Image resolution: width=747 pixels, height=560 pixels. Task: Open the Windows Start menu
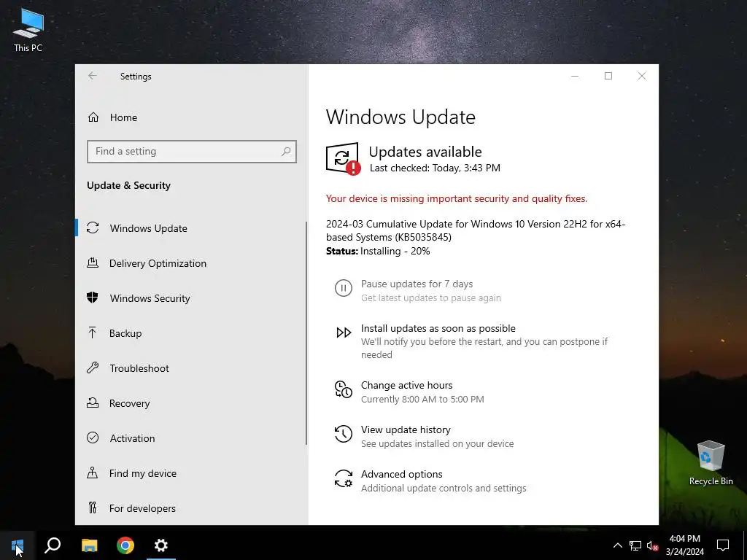pyautogui.click(x=18, y=545)
